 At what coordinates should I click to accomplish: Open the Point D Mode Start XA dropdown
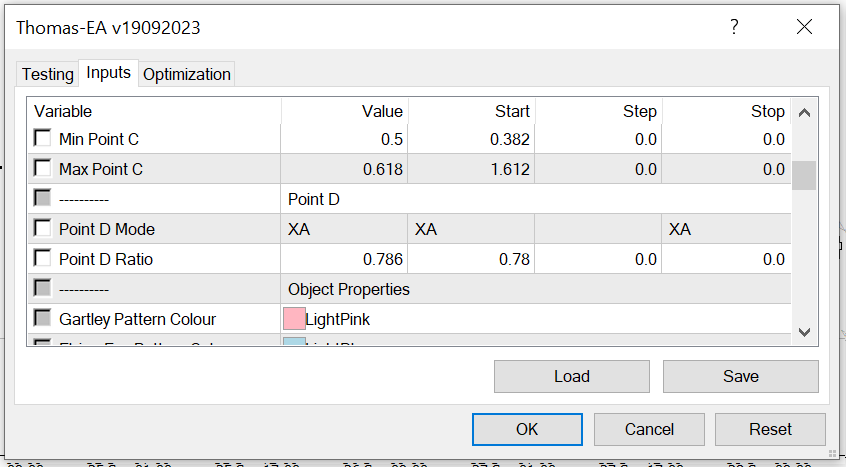point(471,229)
